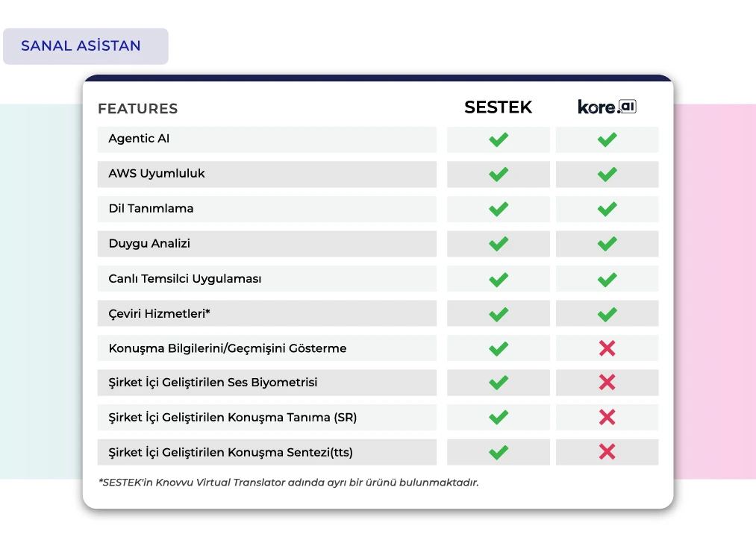Click the Knovvu Virtual Translator footnote
756x537 pixels.
(x=288, y=483)
